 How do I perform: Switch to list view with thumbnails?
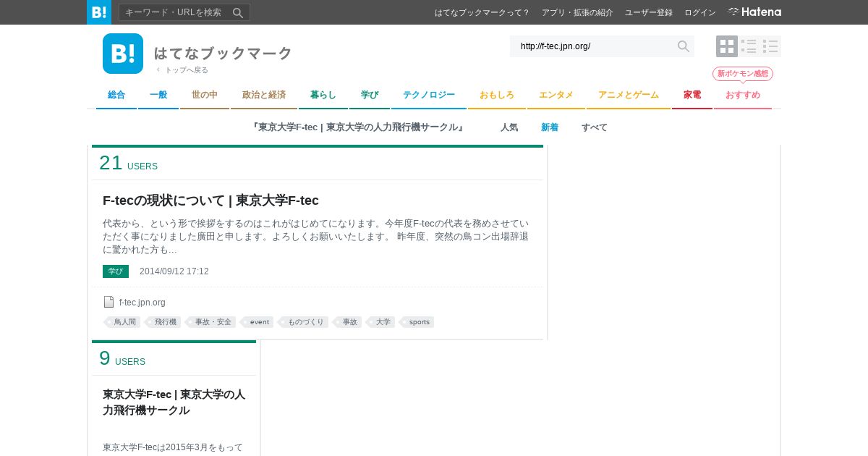(749, 46)
